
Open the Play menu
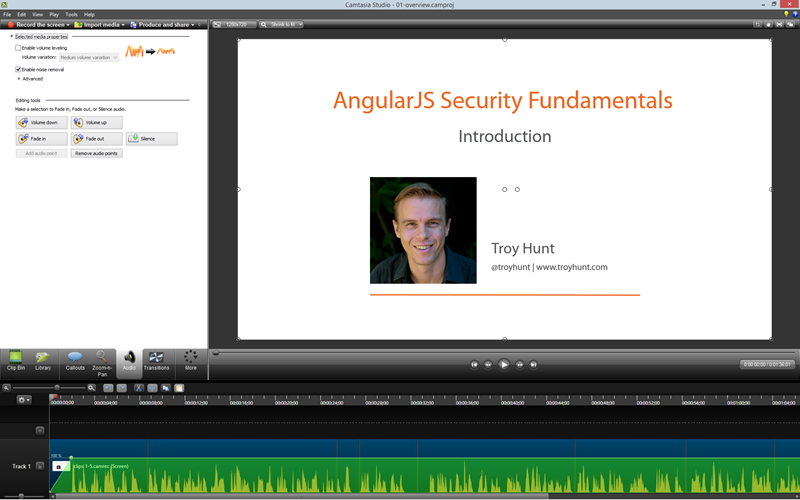point(54,14)
